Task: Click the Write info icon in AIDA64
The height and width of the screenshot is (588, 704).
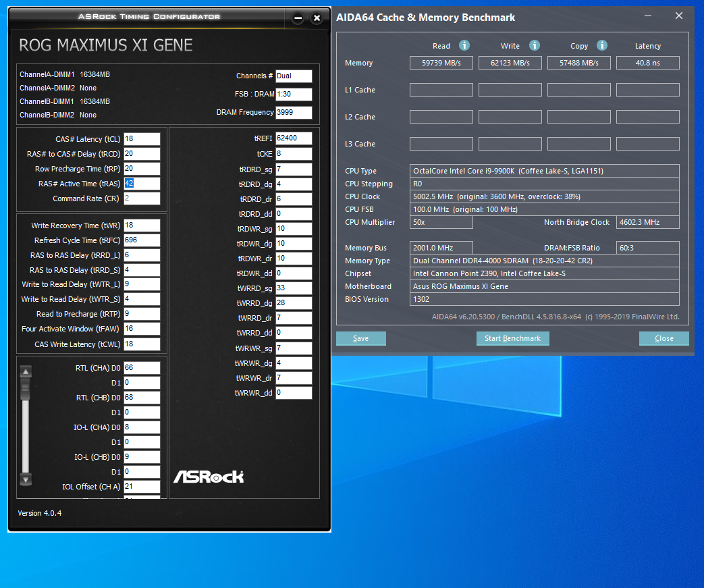Action: [535, 45]
